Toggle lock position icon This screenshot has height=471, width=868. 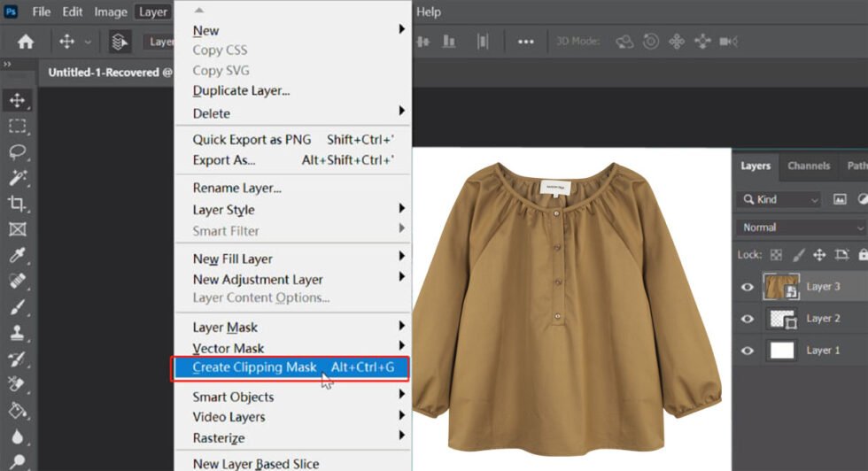[x=819, y=255]
